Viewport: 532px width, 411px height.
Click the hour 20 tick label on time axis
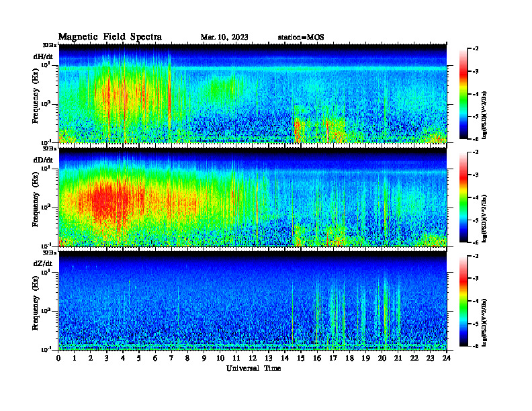[x=382, y=358]
